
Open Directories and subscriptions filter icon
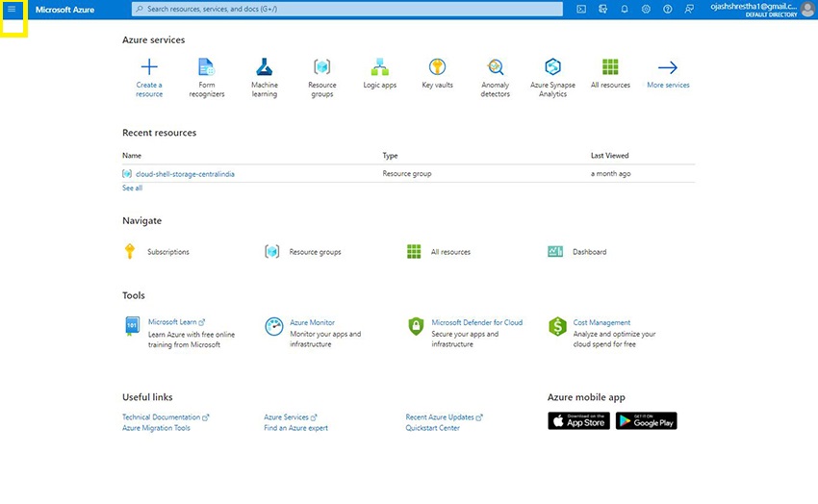(x=603, y=9)
